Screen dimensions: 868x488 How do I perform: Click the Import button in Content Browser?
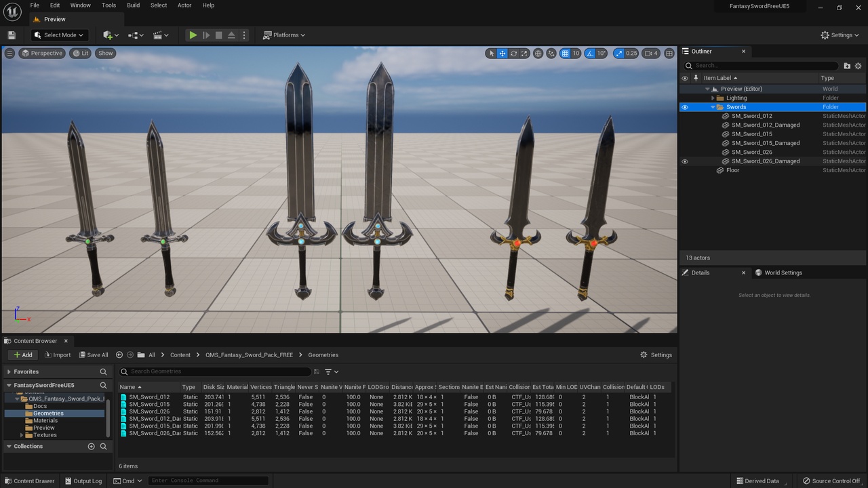[x=58, y=355]
